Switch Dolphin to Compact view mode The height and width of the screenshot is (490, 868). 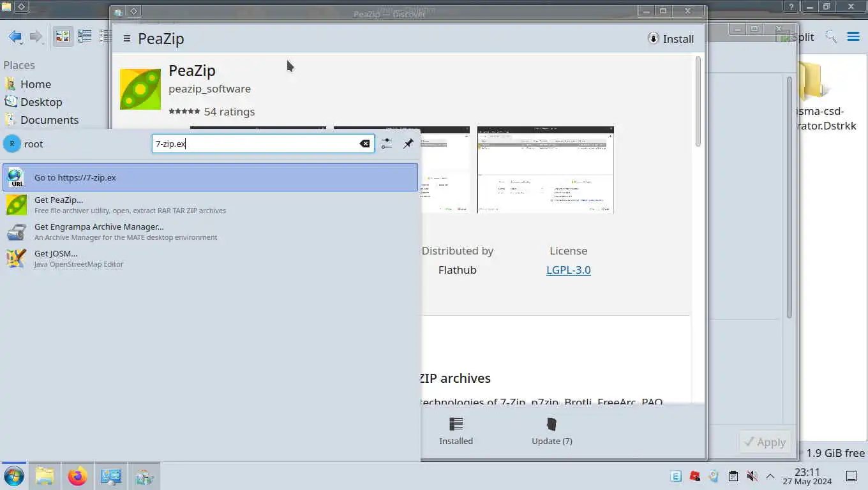[84, 36]
